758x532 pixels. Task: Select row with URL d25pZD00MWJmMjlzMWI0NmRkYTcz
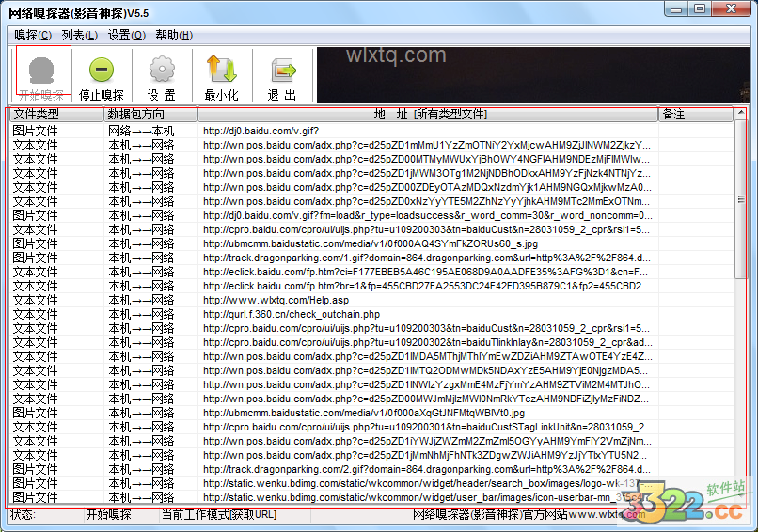371,399
